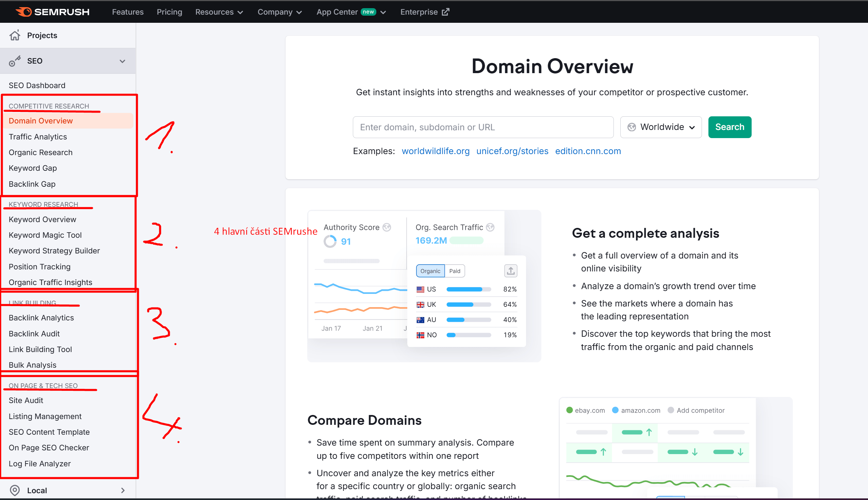Select Domain Overview in sidebar

68,121
